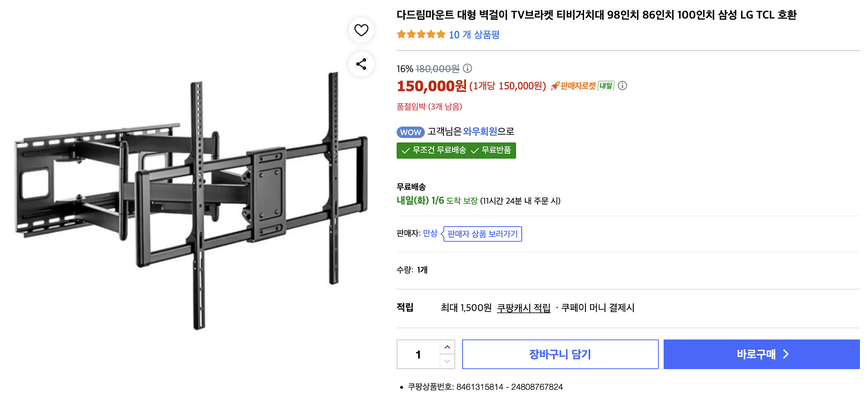The width and height of the screenshot is (868, 406).
Task: Open the 와우회원 membership link
Action: (480, 131)
